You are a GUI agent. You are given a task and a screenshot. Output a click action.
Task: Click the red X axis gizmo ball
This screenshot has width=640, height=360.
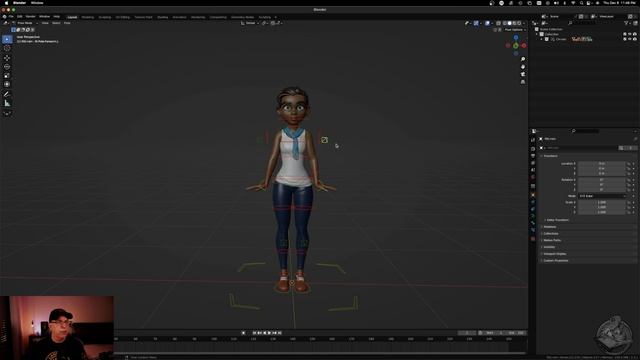coord(524,46)
